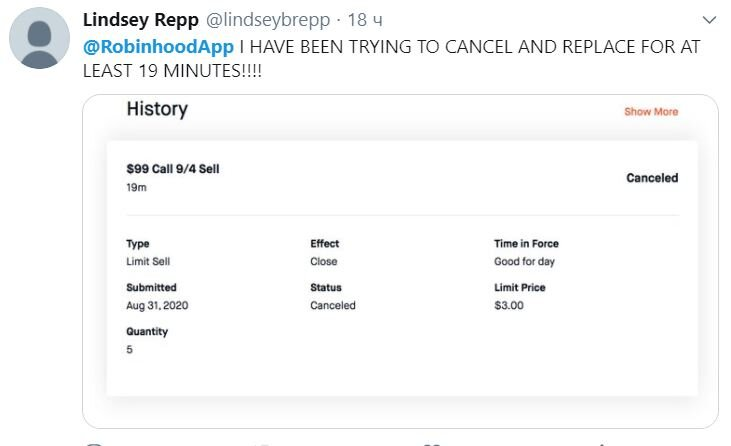Click the bold Canceled order label
Viewport: 731px width, 446px height.
pyautogui.click(x=652, y=178)
